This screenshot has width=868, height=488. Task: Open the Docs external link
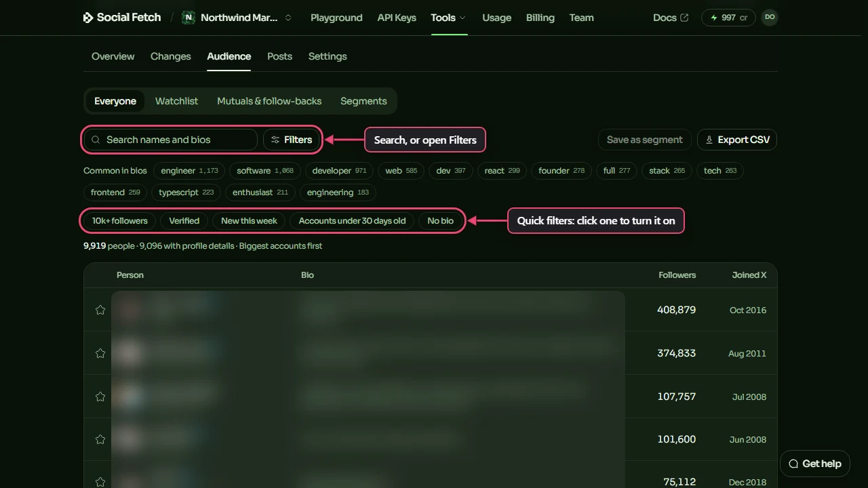pyautogui.click(x=671, y=18)
